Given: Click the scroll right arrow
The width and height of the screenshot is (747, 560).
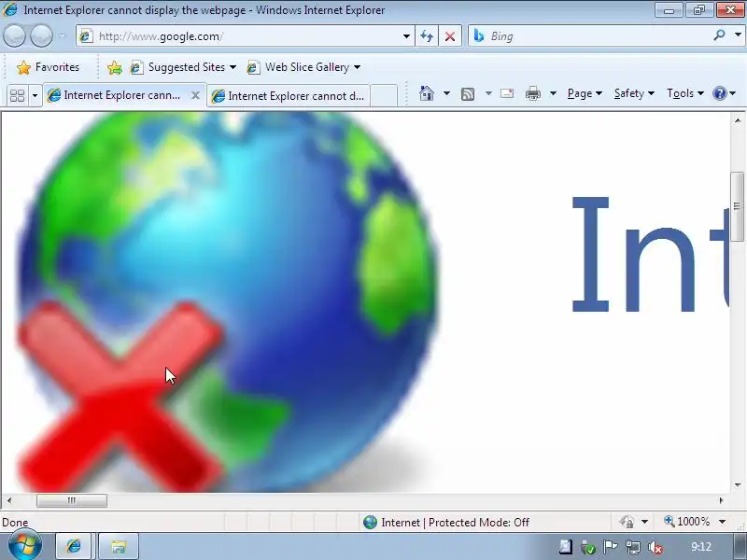Looking at the screenshot, I should 721,500.
